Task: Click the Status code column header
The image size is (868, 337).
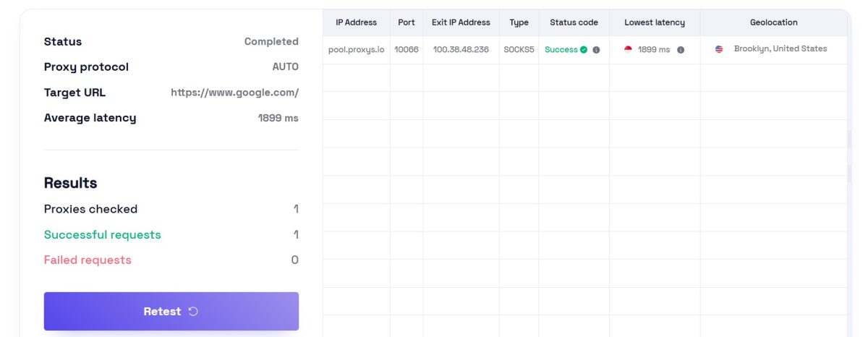Action: click(x=574, y=22)
